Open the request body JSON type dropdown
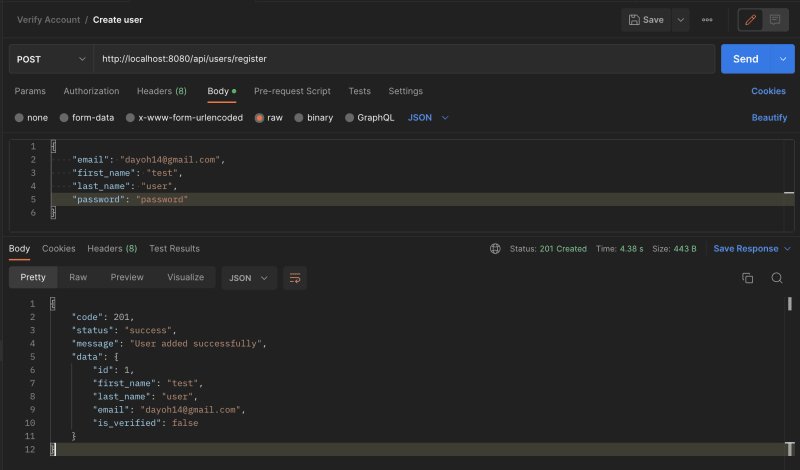 point(428,118)
